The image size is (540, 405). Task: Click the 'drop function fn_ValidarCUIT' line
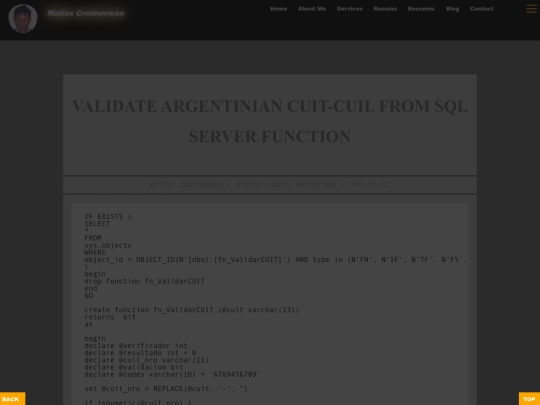click(145, 281)
